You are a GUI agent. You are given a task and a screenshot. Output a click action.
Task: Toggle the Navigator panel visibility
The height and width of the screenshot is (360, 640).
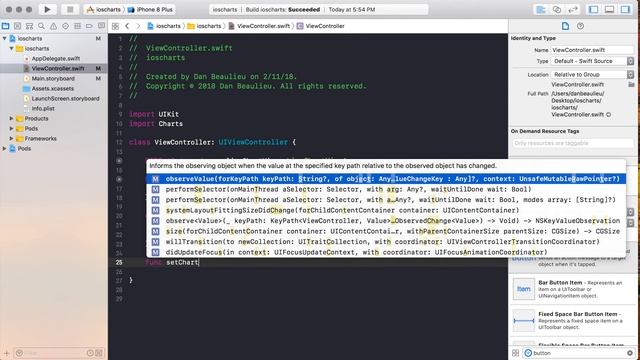click(593, 9)
